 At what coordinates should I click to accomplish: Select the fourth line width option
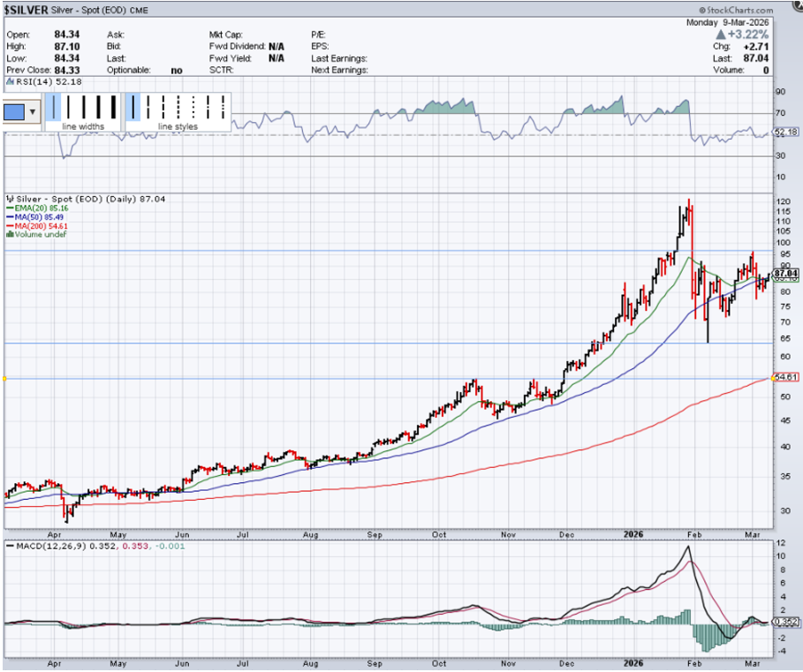98,107
